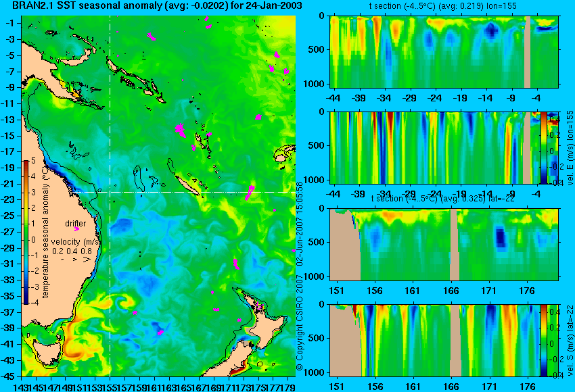This screenshot has height=392, width=575.
Task: Select the eastward velocity section plot for lon=155
Action: (444, 147)
